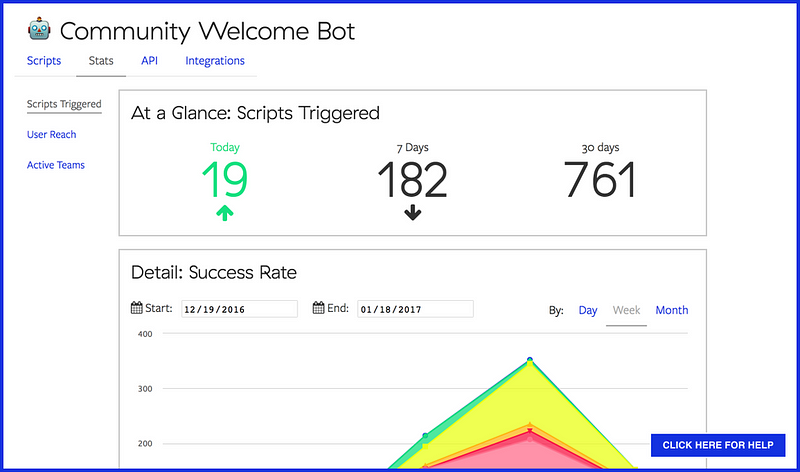This screenshot has width=800, height=472.
Task: Click the End date calendar icon
Action: [x=318, y=308]
